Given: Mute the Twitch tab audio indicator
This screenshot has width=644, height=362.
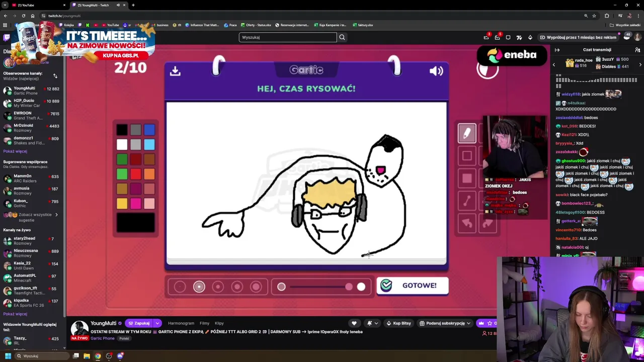Looking at the screenshot, I should point(118,5).
